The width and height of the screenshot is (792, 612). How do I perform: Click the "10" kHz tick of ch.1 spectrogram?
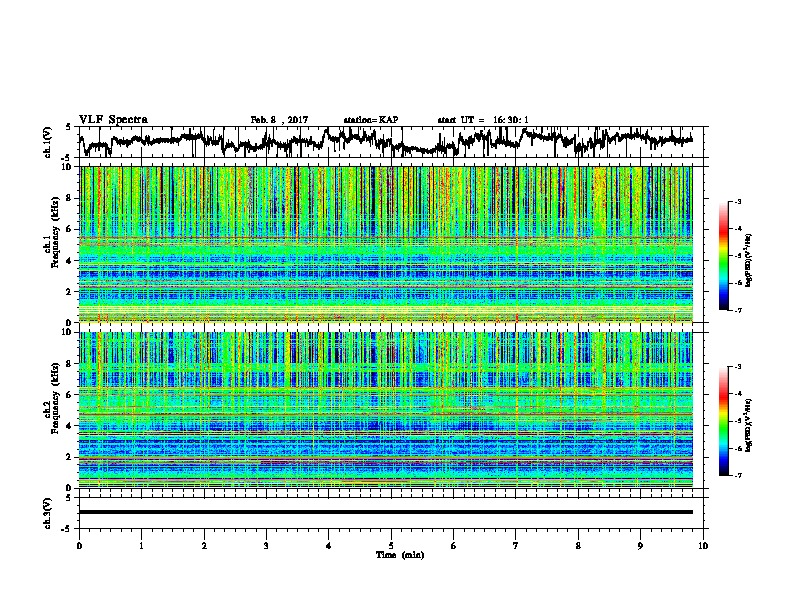(x=68, y=167)
